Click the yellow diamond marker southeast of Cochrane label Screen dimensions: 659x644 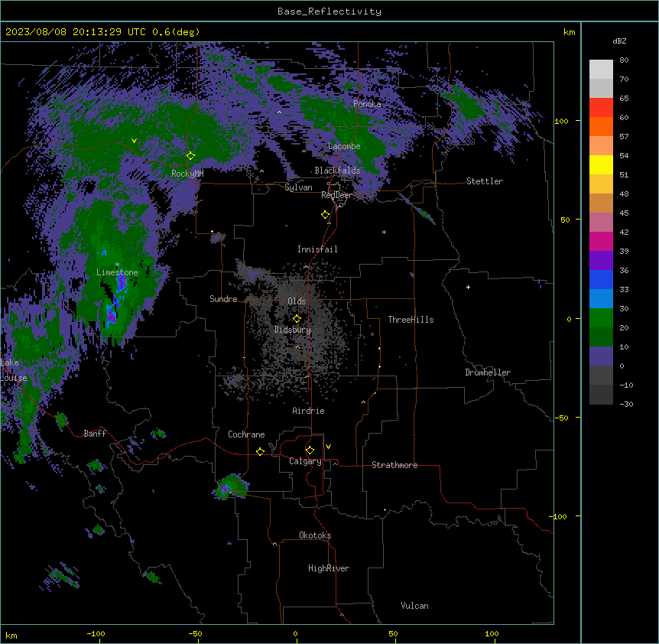[x=261, y=451]
